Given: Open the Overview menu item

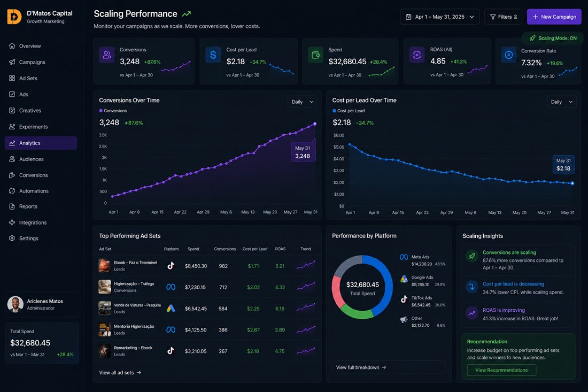Looking at the screenshot, I should [41, 46].
